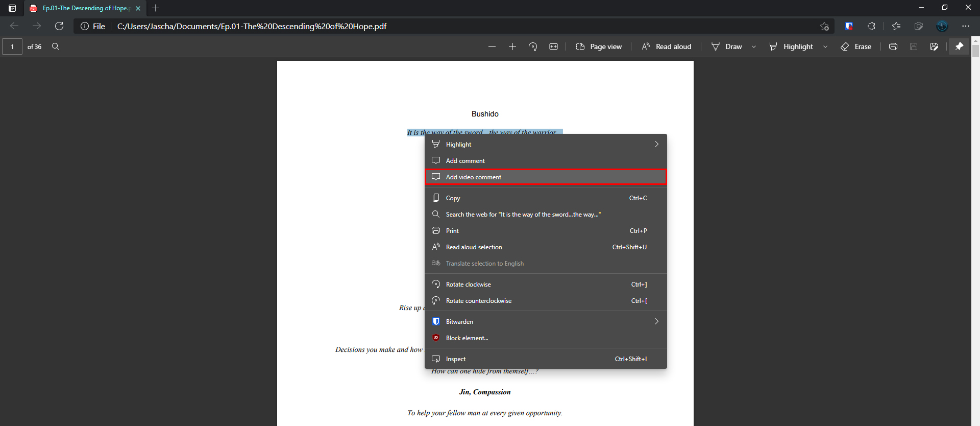
Task: Click 'To help your fellow man' line
Action: (485, 413)
